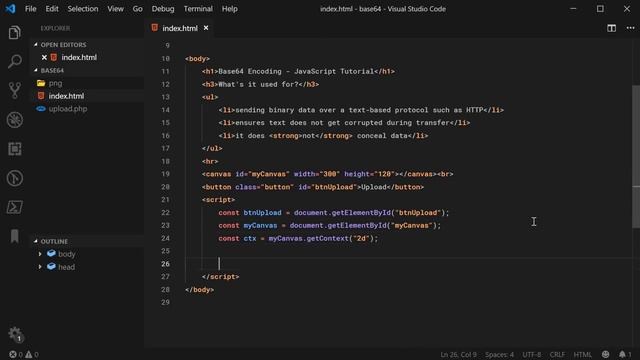
Task: Open the Help menu
Action: [229, 9]
